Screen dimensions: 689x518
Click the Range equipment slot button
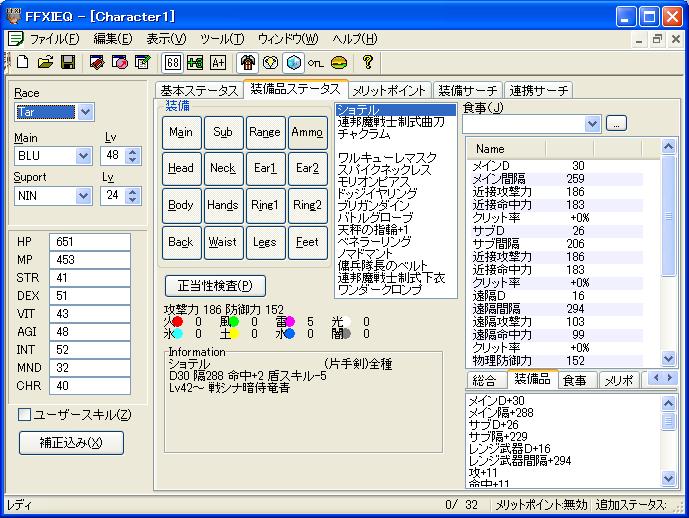(265, 132)
